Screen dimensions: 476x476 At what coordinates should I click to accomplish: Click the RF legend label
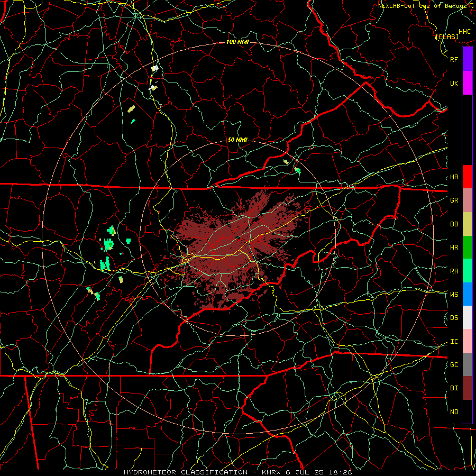tap(454, 59)
